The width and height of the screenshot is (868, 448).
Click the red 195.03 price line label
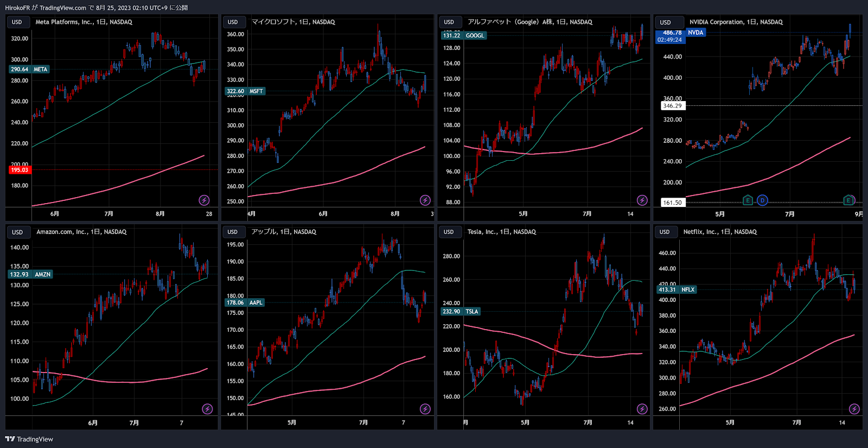[20, 170]
